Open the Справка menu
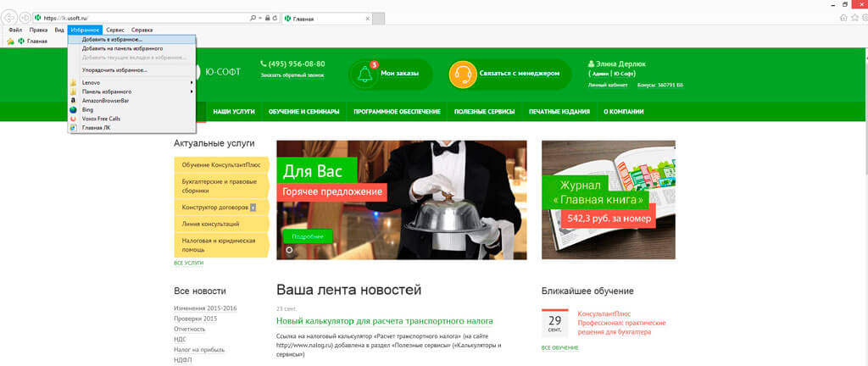This screenshot has height=366, width=868. pyautogui.click(x=142, y=30)
